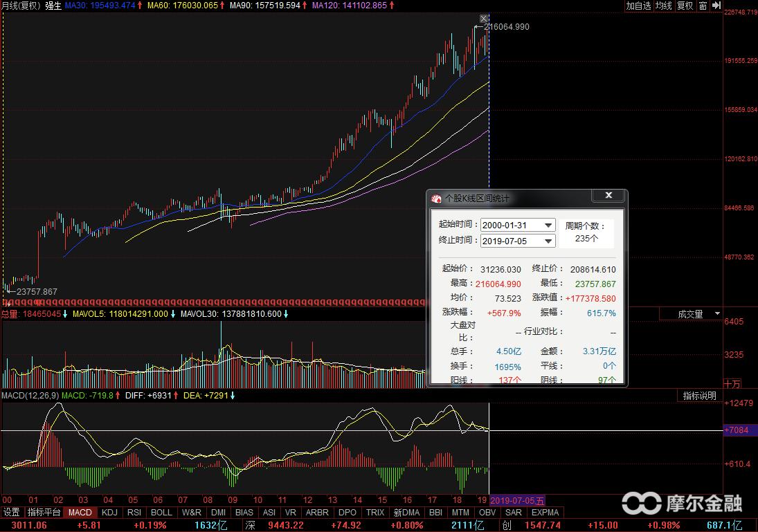
Task: Click the 窗 window layout button
Action: (703, 6)
